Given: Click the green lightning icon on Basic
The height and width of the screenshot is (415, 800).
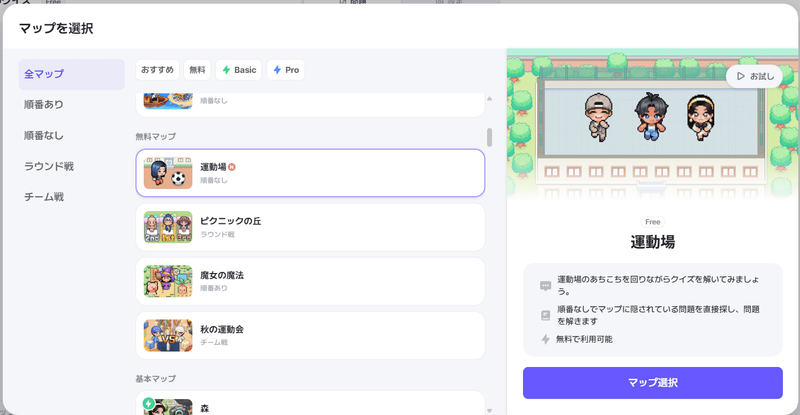Looking at the screenshot, I should (x=226, y=70).
